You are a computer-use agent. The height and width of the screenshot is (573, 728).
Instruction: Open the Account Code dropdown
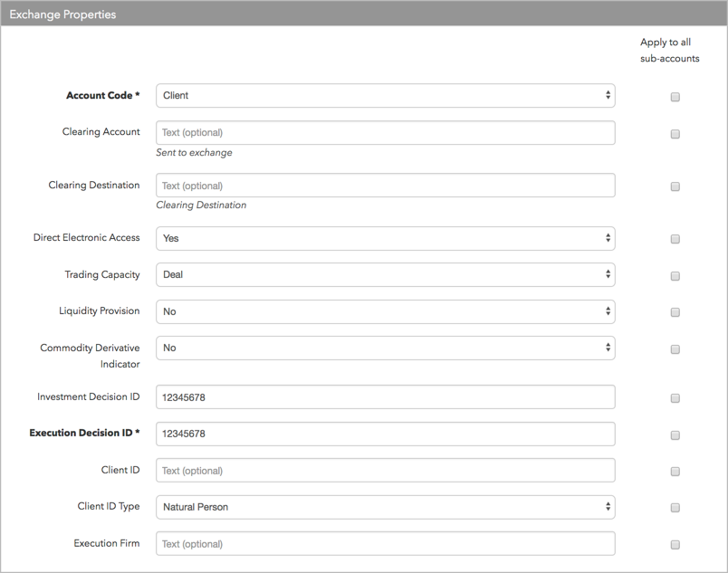point(386,96)
